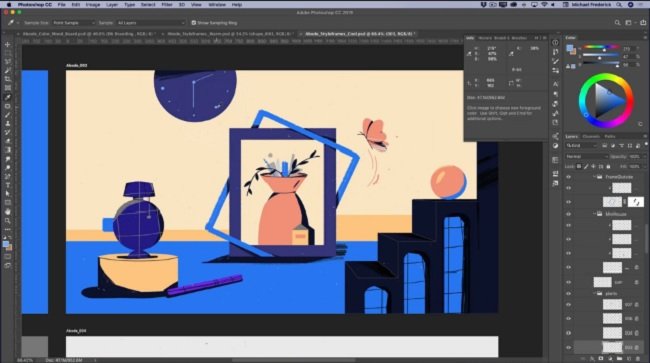
Task: Toggle lock all padlock icon
Action: 608,167
